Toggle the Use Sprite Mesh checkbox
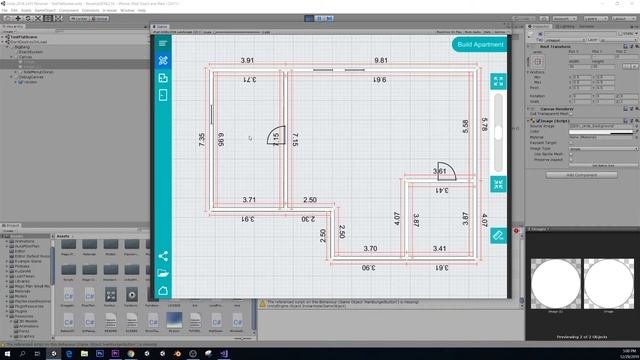The height and width of the screenshot is (360, 640). point(571,154)
